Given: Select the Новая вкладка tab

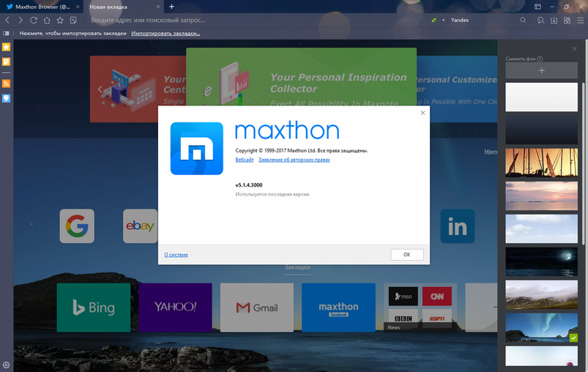Looking at the screenshot, I should tap(123, 7).
